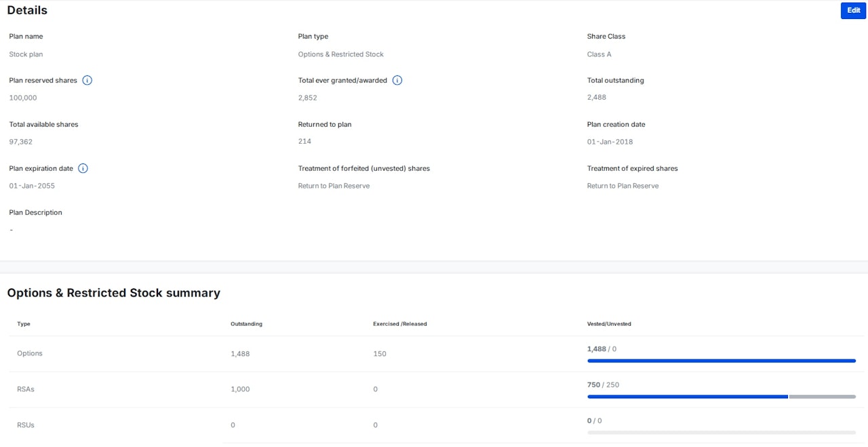Click the RSUs empty progress bar
This screenshot has width=868, height=447.
[x=721, y=432]
